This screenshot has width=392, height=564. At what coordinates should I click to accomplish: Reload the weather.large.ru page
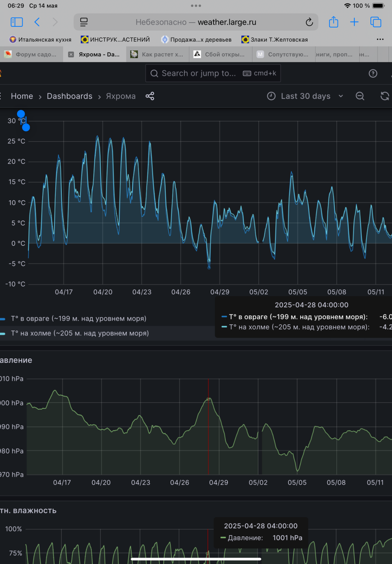tap(309, 22)
